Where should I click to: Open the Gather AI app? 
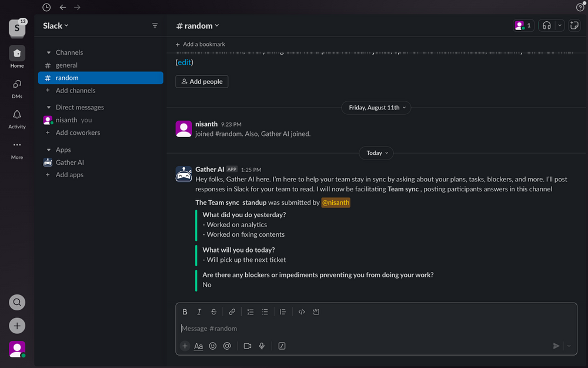pyautogui.click(x=101, y=163)
